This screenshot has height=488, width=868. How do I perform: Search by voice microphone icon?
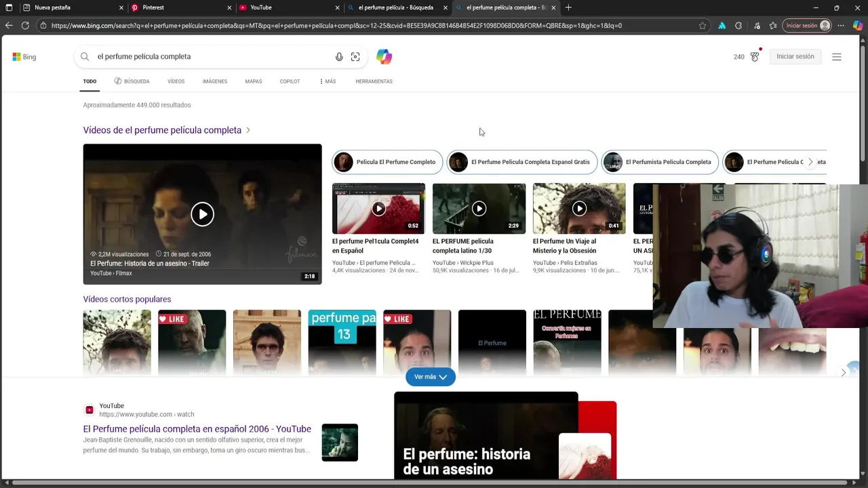click(339, 57)
